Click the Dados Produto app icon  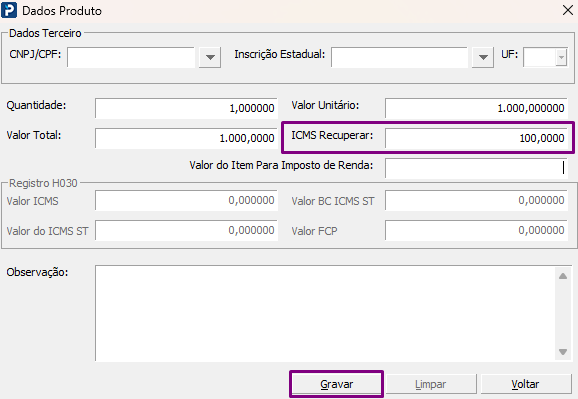click(x=9, y=10)
